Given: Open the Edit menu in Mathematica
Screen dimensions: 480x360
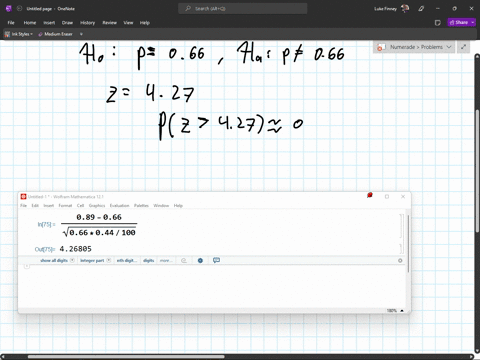Looking at the screenshot, I should (x=35, y=206).
